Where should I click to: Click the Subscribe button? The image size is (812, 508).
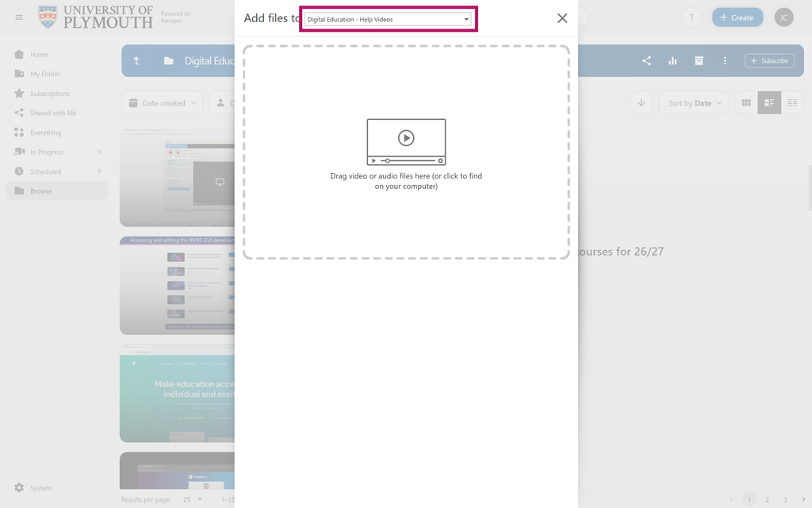coord(769,60)
